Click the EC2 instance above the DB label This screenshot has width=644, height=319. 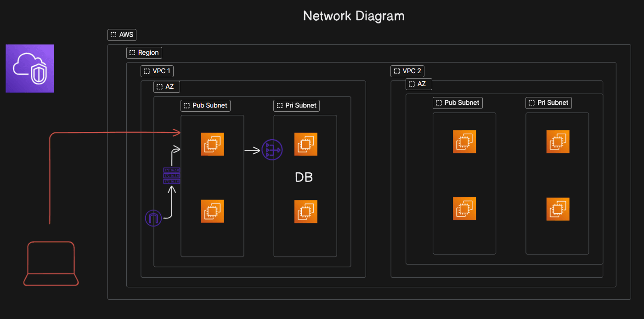click(x=306, y=144)
